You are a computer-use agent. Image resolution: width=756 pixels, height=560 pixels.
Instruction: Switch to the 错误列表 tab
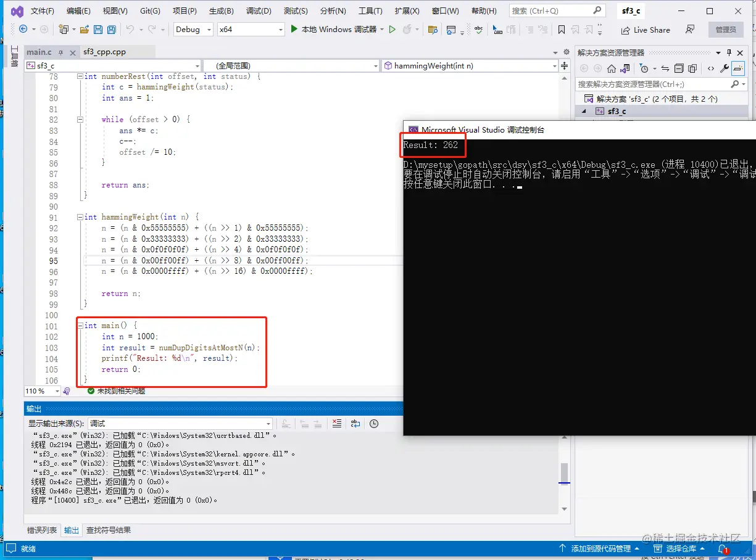pyautogui.click(x=42, y=530)
